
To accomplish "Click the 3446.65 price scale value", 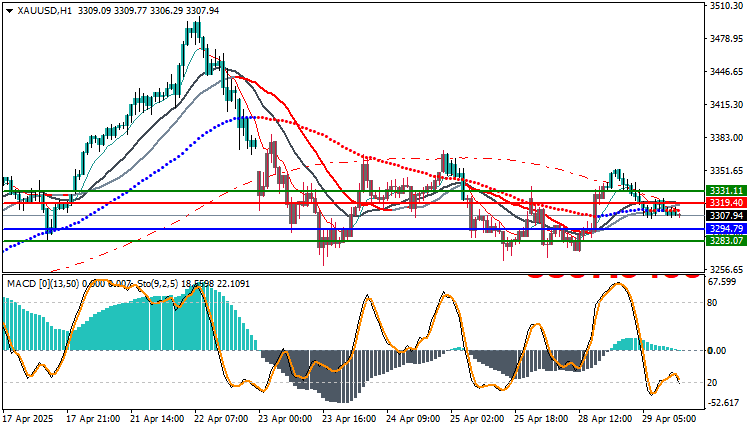I will [727, 72].
